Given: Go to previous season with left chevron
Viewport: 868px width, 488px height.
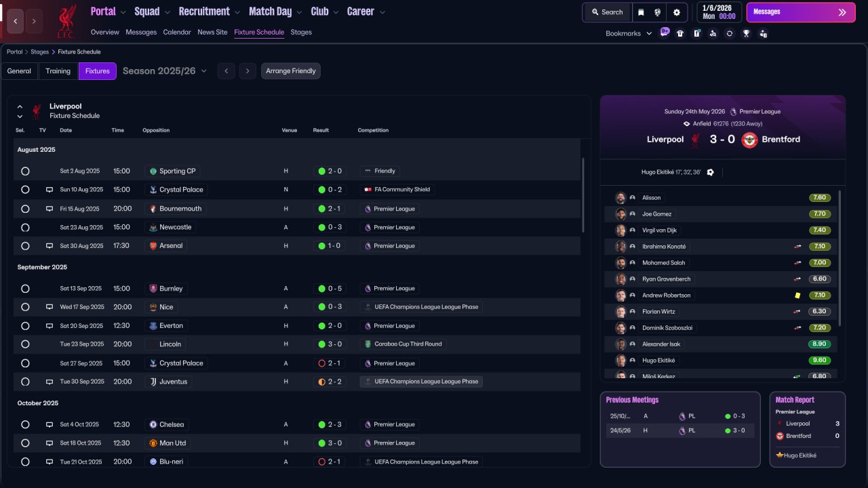Looking at the screenshot, I should 226,71.
